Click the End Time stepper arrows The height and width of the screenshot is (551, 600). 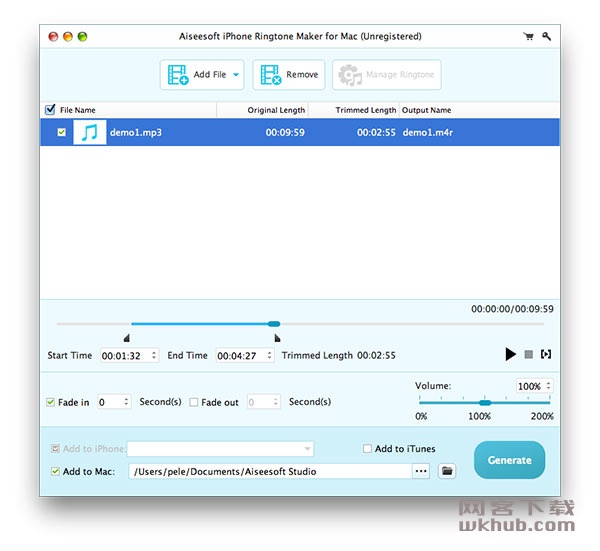(269, 355)
